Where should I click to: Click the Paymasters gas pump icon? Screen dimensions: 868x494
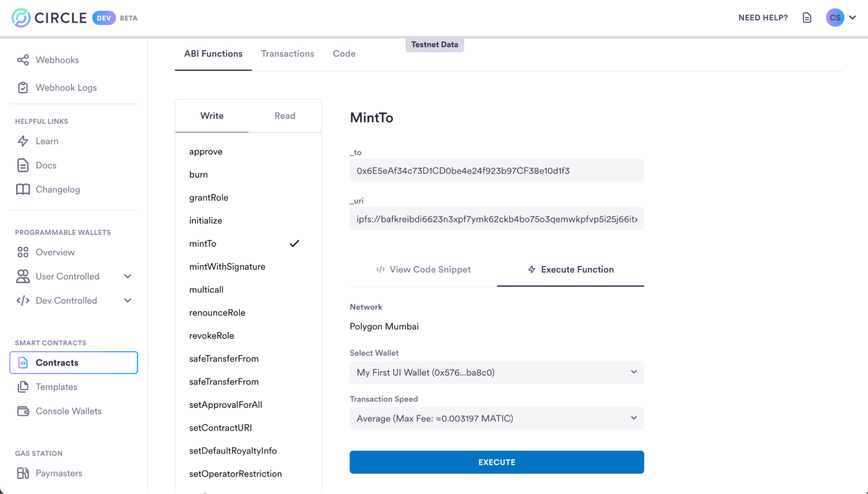(x=23, y=473)
